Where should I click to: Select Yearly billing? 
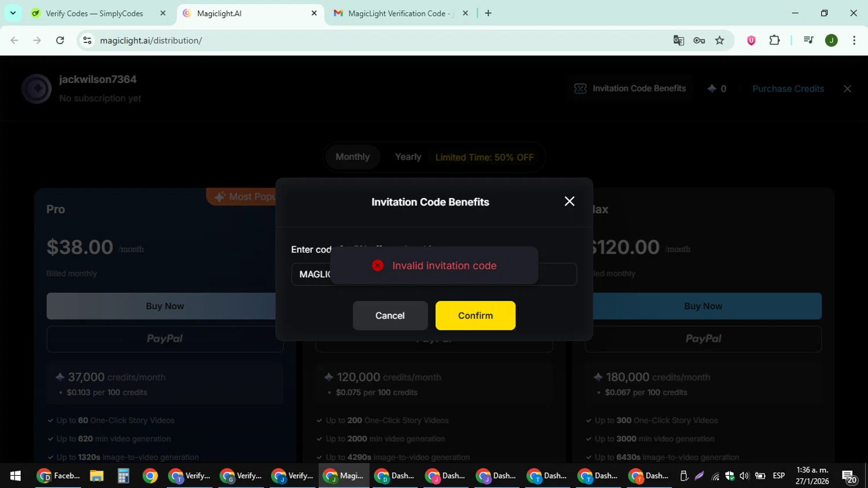click(408, 157)
